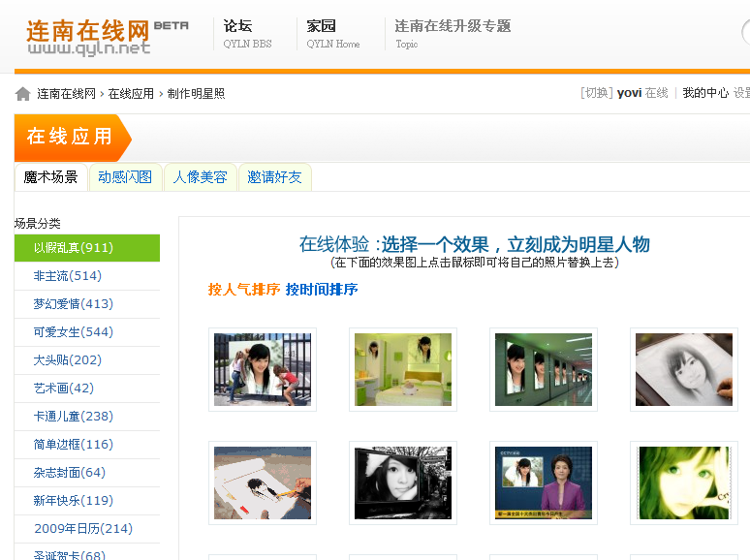Select category 艺术画(42)

[87, 389]
